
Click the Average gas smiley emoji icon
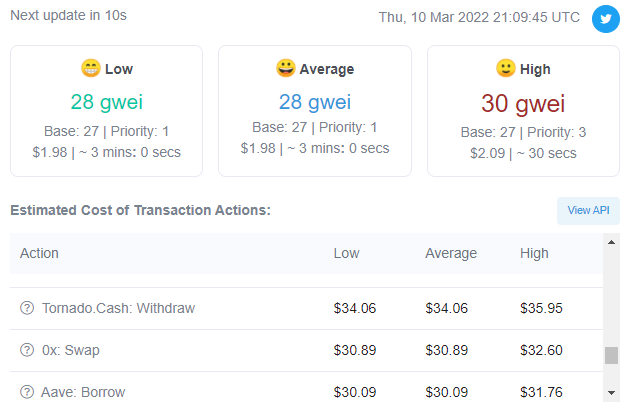[286, 68]
